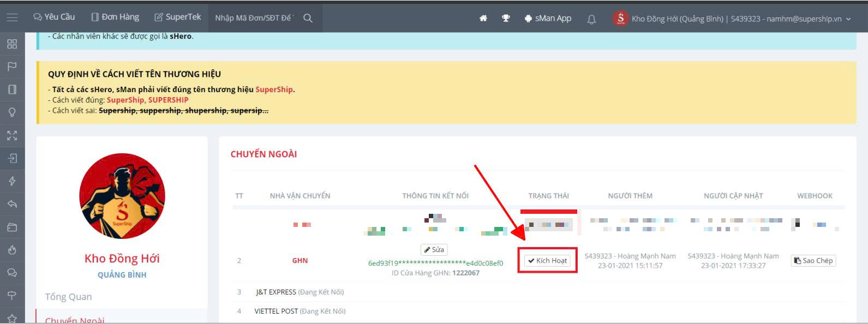Open dashboard grid icon in sidebar

point(12,44)
